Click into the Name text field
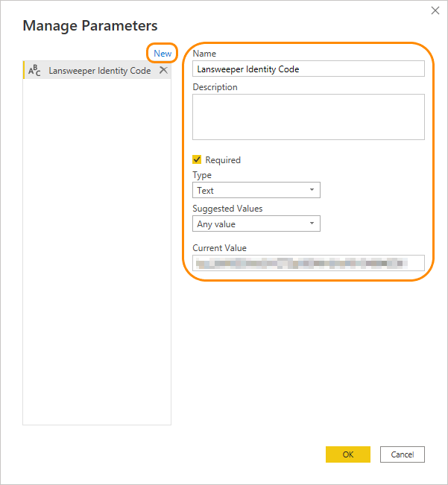 (308, 69)
